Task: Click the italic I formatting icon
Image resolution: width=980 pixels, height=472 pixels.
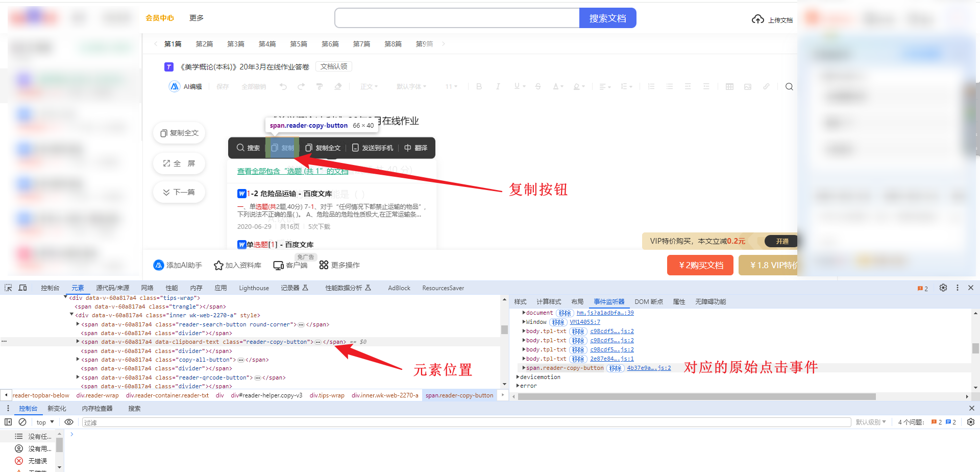Action: click(498, 86)
